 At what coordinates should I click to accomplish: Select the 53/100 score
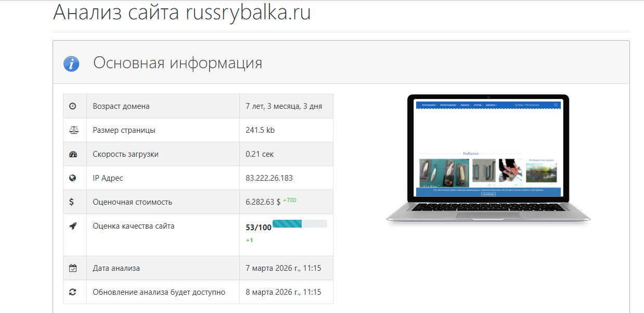[x=259, y=228]
